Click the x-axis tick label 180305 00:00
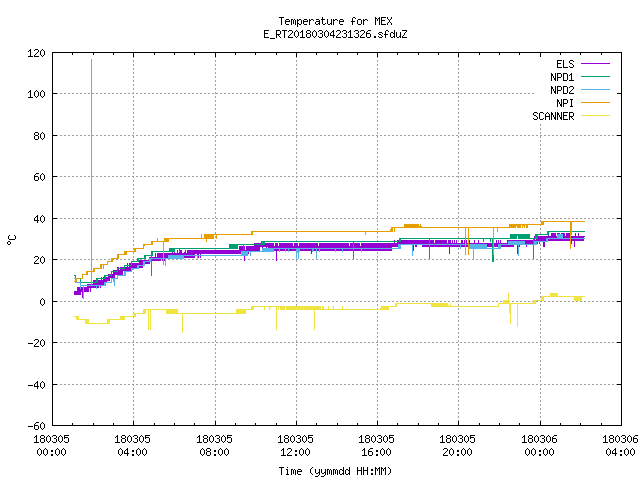Viewport: 640px width, 480px height. [x=51, y=446]
